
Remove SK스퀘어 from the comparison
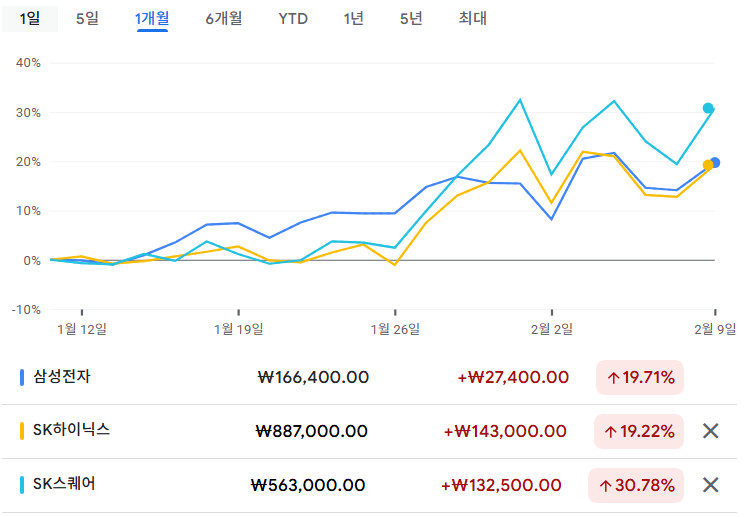[711, 485]
